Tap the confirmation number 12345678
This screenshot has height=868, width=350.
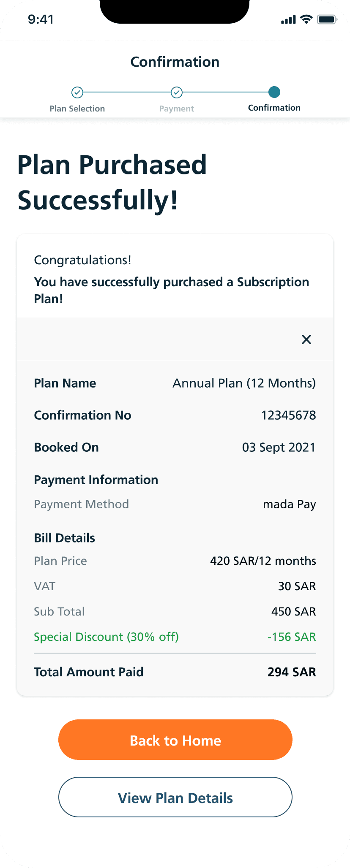[288, 415]
